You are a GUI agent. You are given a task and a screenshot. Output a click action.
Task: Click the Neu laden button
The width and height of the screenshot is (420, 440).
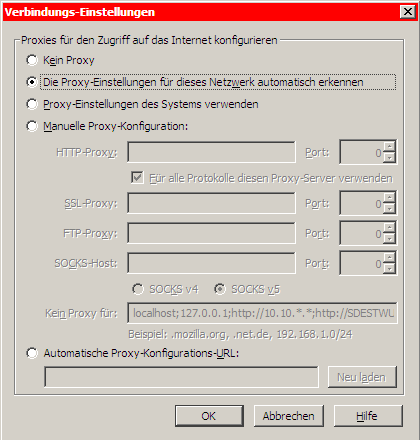[362, 377]
